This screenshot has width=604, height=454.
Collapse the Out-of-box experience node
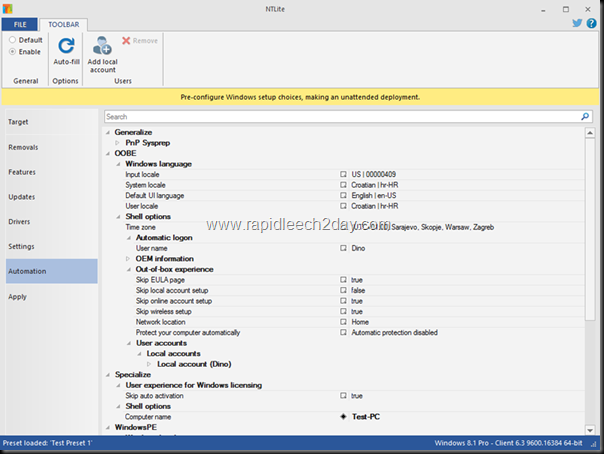click(x=129, y=270)
